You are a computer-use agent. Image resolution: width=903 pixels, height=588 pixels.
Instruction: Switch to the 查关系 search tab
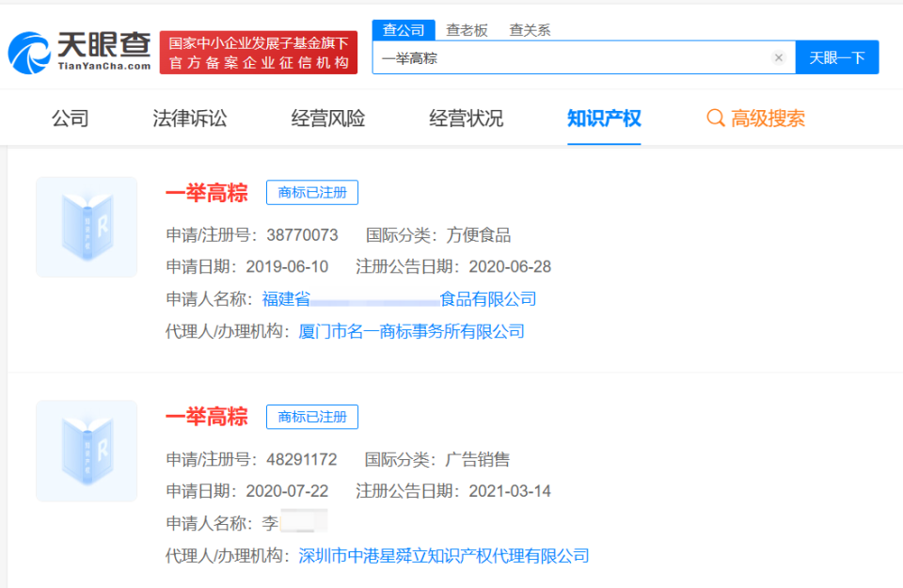click(x=530, y=30)
